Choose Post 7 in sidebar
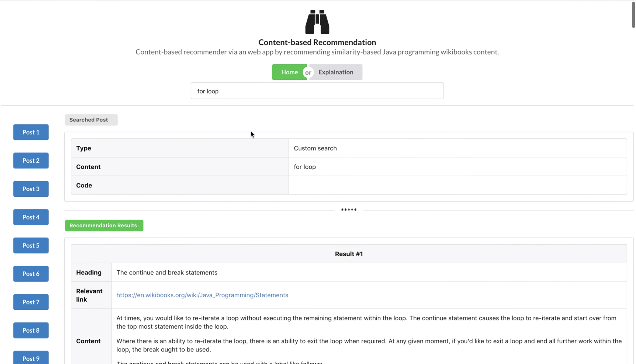 click(31, 302)
